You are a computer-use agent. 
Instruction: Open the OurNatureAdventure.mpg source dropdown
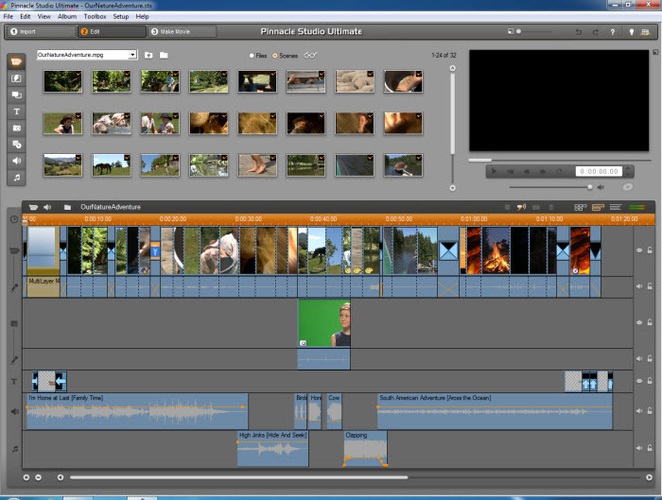tap(133, 55)
